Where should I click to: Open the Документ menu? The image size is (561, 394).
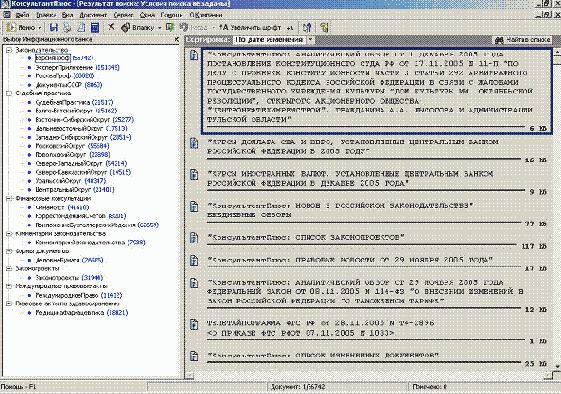click(x=93, y=15)
